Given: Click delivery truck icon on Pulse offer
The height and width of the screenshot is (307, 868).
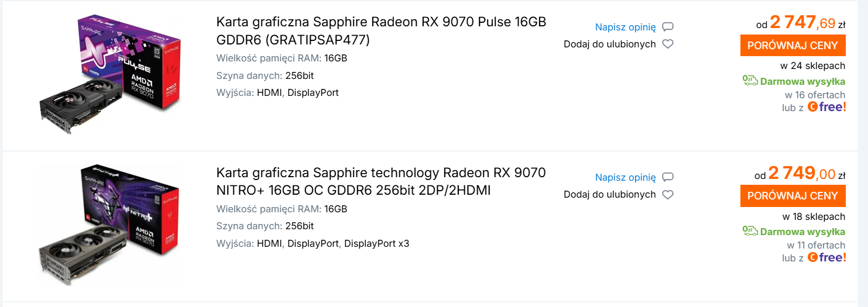Looking at the screenshot, I should coord(750,81).
